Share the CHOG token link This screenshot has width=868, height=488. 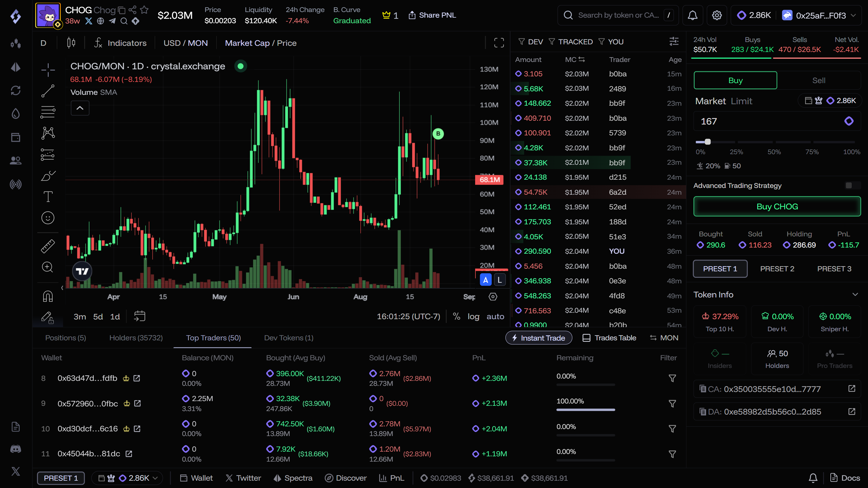pos(133,10)
